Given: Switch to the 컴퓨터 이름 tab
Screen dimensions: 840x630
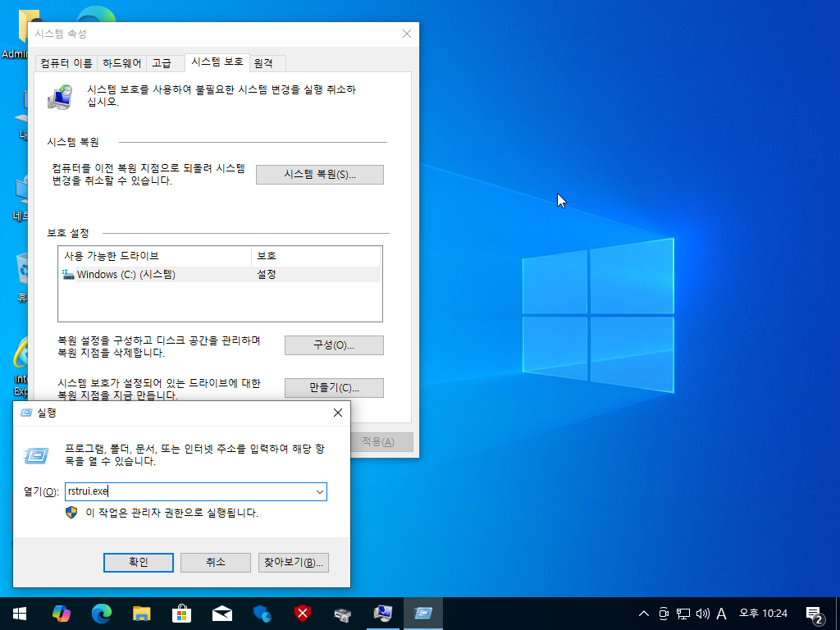Looking at the screenshot, I should (66, 63).
